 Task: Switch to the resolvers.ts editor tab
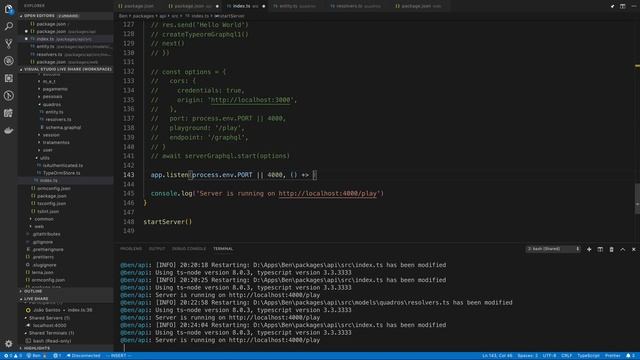click(356, 6)
